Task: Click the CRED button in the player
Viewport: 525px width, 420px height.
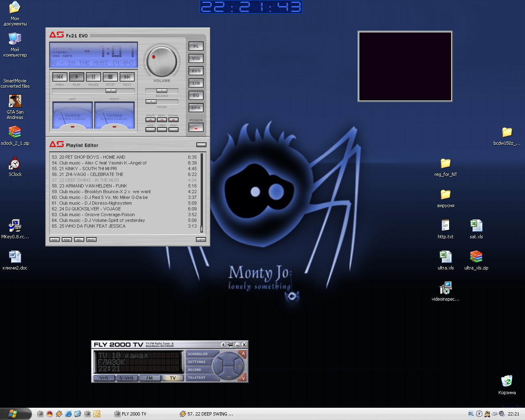Action: click(x=162, y=130)
